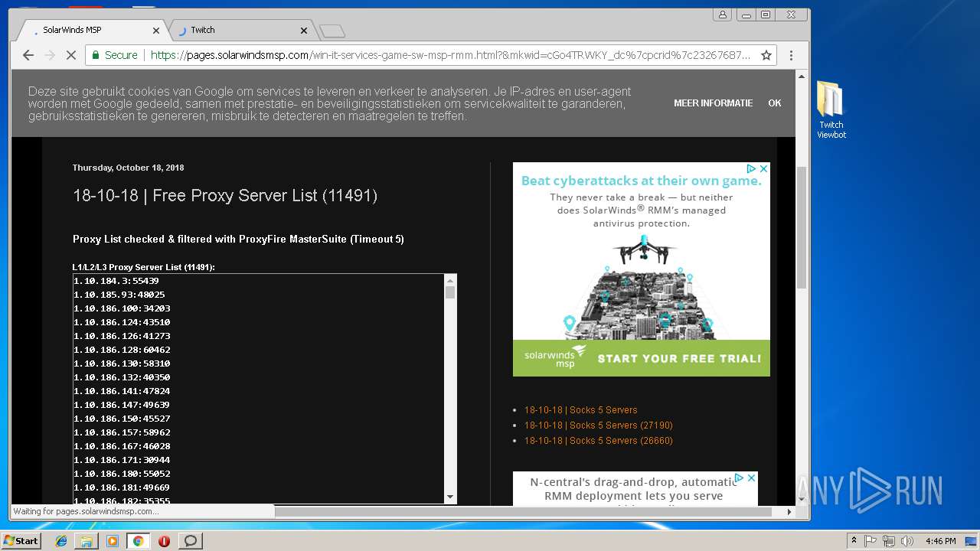Click the address bar URL
Viewport: 980px width, 551px height.
[x=450, y=55]
